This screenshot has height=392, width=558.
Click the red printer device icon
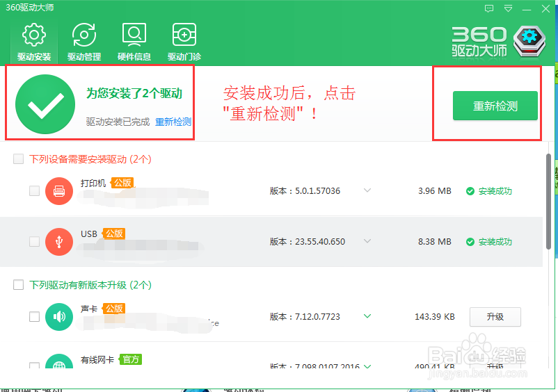(59, 191)
